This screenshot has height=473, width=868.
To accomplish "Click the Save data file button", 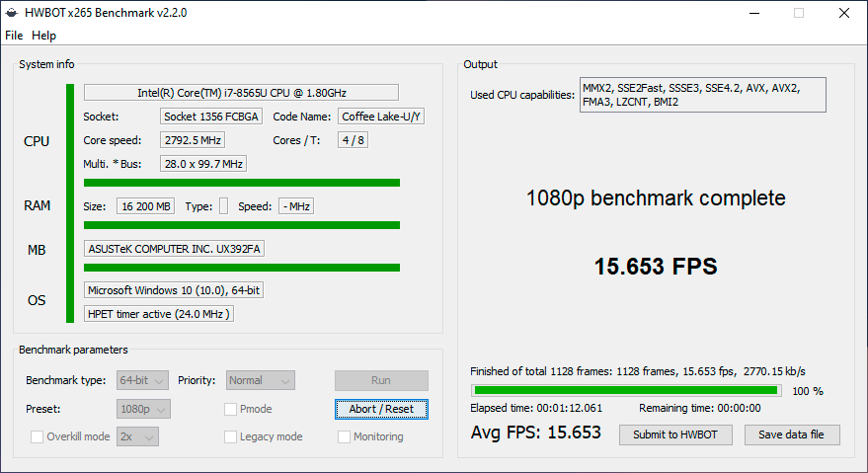I will click(792, 434).
